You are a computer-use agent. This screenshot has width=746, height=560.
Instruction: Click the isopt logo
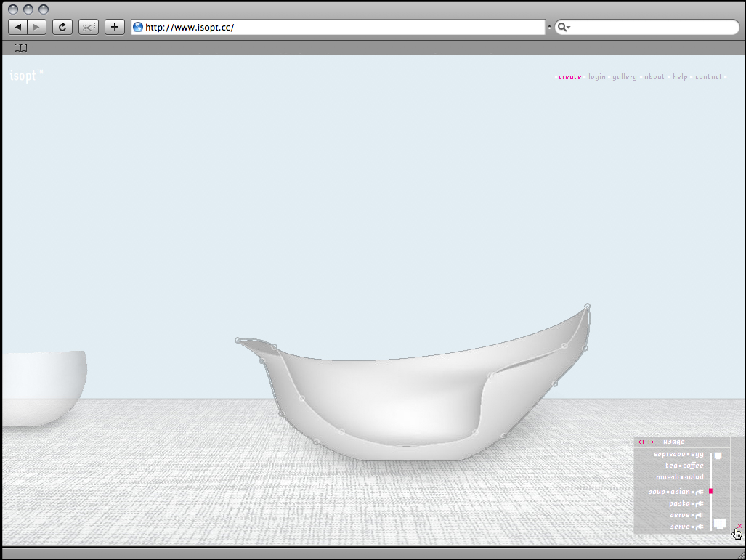[27, 76]
